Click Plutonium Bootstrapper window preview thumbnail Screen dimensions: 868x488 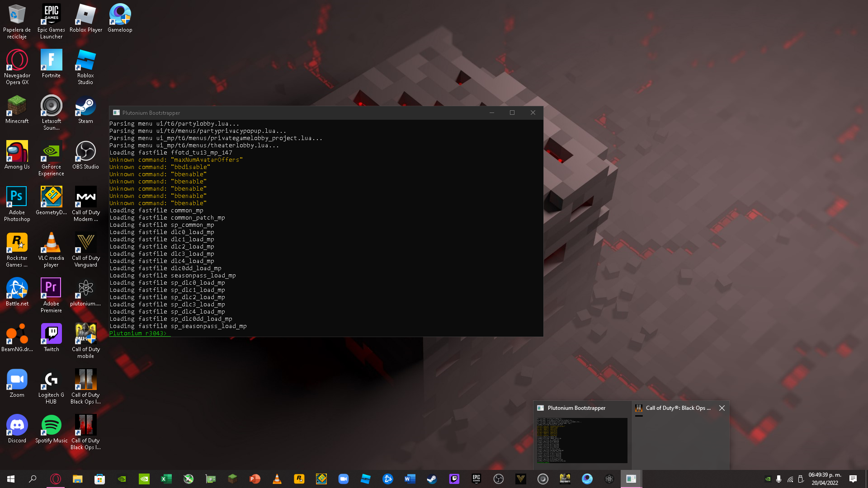point(582,440)
